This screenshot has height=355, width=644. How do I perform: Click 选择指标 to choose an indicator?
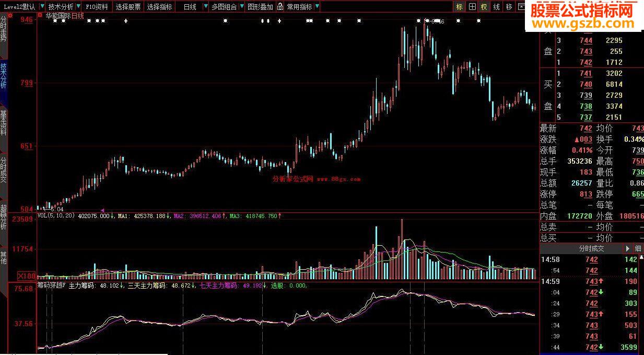pos(159,7)
